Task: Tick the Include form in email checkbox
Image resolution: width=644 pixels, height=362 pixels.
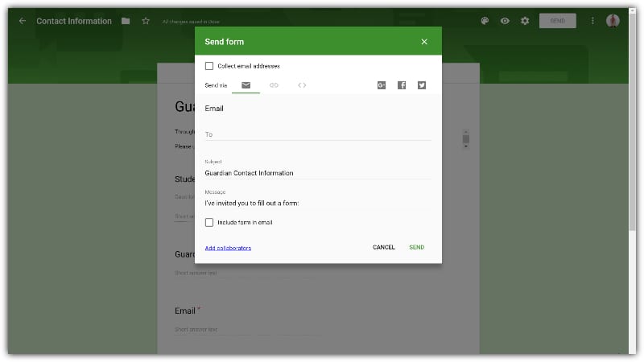Action: (209, 222)
